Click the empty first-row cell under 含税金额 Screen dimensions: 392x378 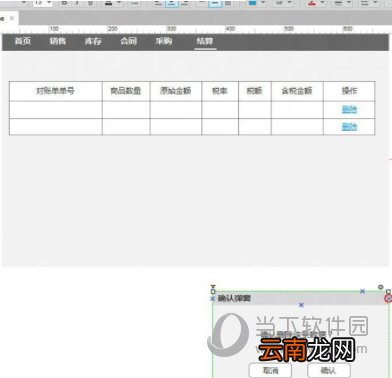pos(297,110)
